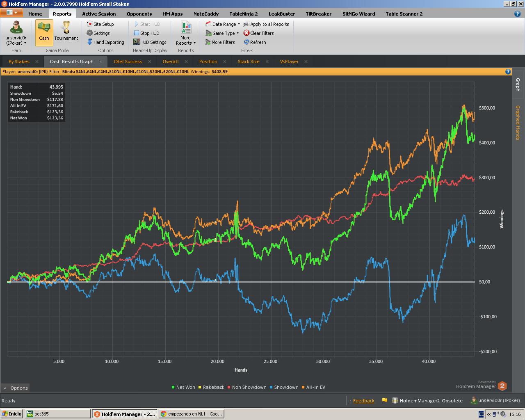This screenshot has width=525, height=420.
Task: Open Site Setup options
Action: (100, 24)
